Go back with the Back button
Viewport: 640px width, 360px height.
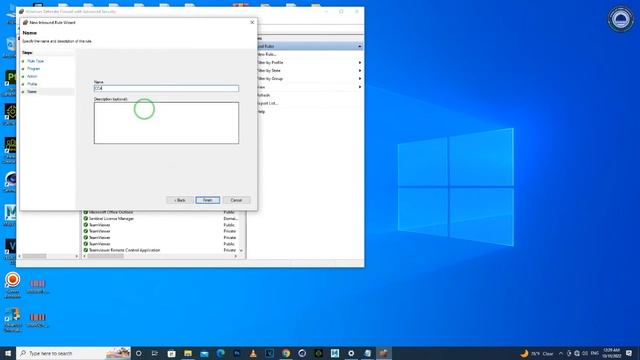coord(180,200)
